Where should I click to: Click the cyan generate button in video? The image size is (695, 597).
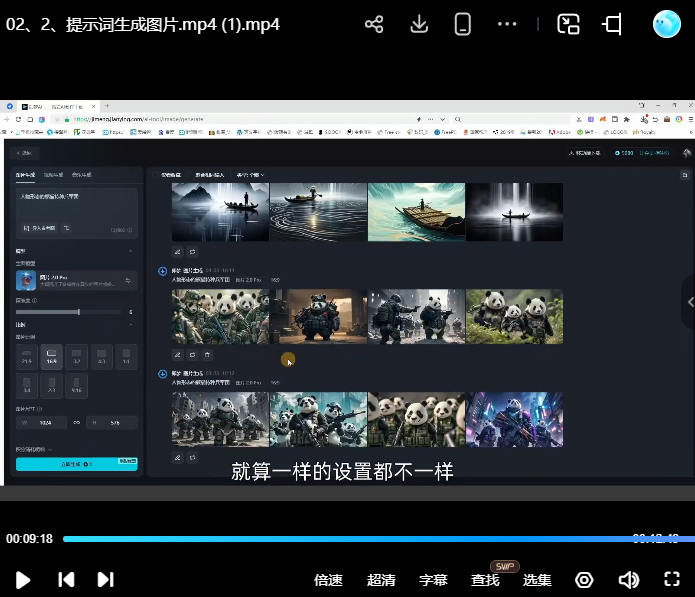click(76, 464)
